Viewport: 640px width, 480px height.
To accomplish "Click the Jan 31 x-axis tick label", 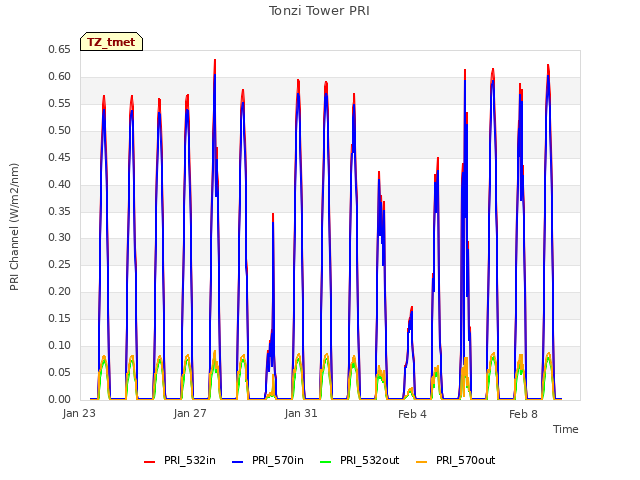I will pos(301,413).
